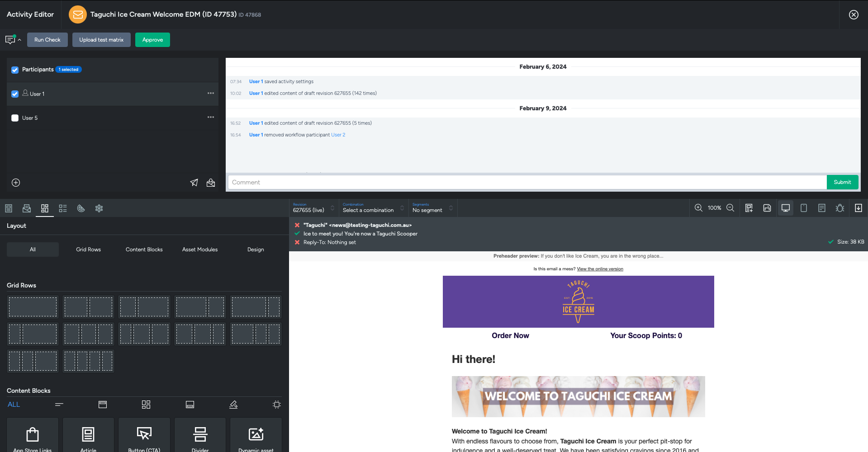Deselect the User 1 checkbox
The image size is (868, 452).
(x=15, y=94)
